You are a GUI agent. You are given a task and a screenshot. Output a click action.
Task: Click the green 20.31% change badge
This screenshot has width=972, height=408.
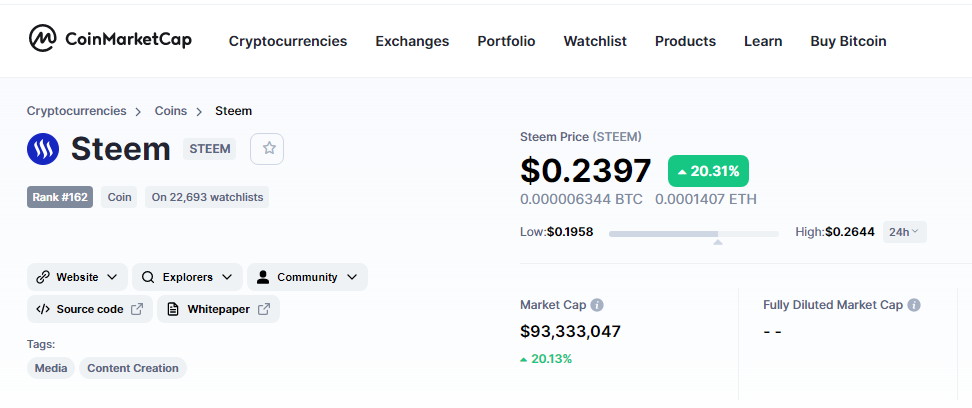point(708,171)
